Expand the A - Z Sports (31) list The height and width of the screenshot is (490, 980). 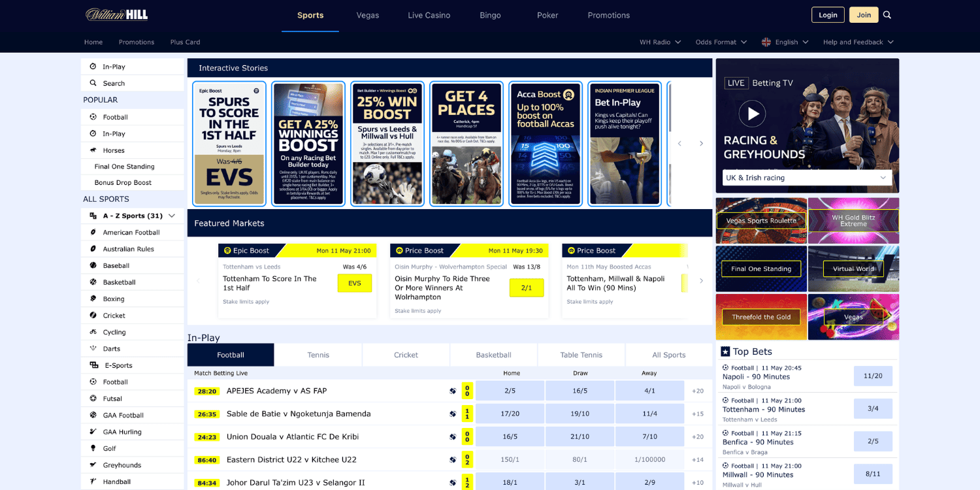coord(133,216)
